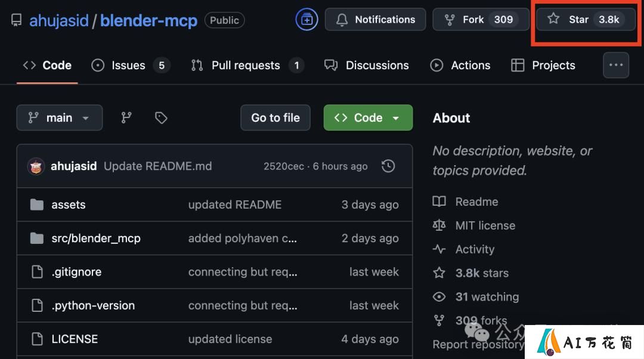The height and width of the screenshot is (359, 644).
Task: Open the 'updated README' commit message in the assets row
Action: point(235,205)
